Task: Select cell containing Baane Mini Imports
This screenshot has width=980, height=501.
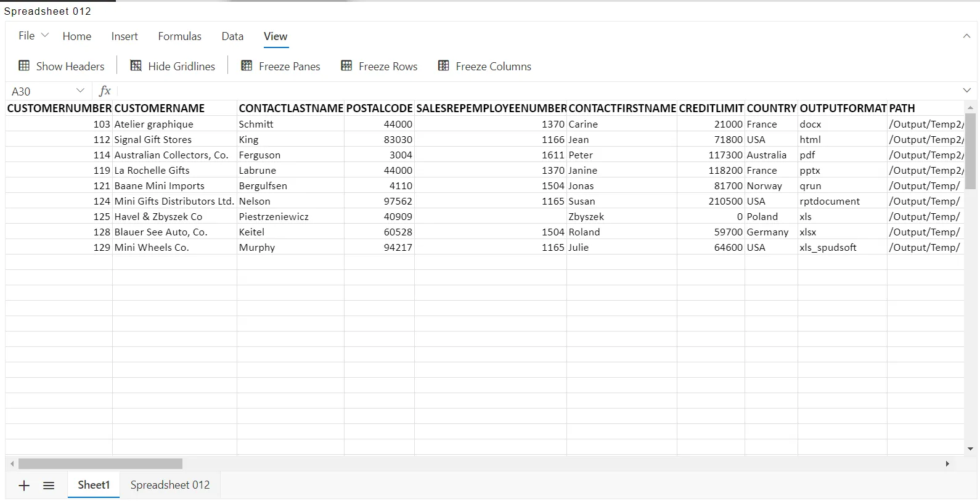Action: [175, 185]
